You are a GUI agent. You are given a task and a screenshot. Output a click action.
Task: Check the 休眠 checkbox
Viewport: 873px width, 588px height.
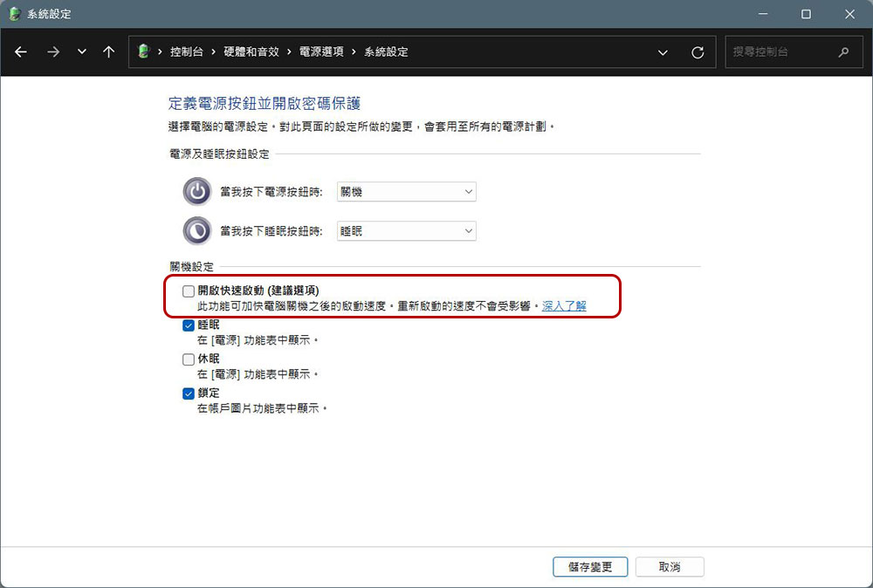tap(189, 359)
